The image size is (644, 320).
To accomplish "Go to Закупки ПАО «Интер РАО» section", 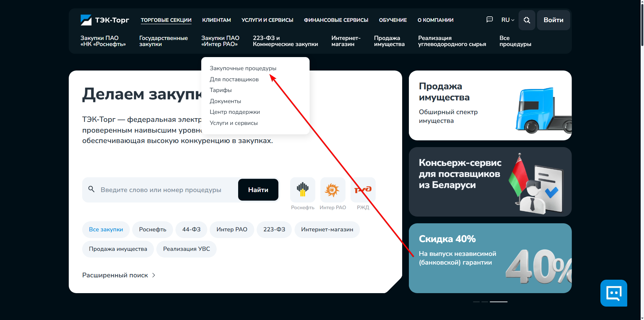I will pyautogui.click(x=220, y=41).
